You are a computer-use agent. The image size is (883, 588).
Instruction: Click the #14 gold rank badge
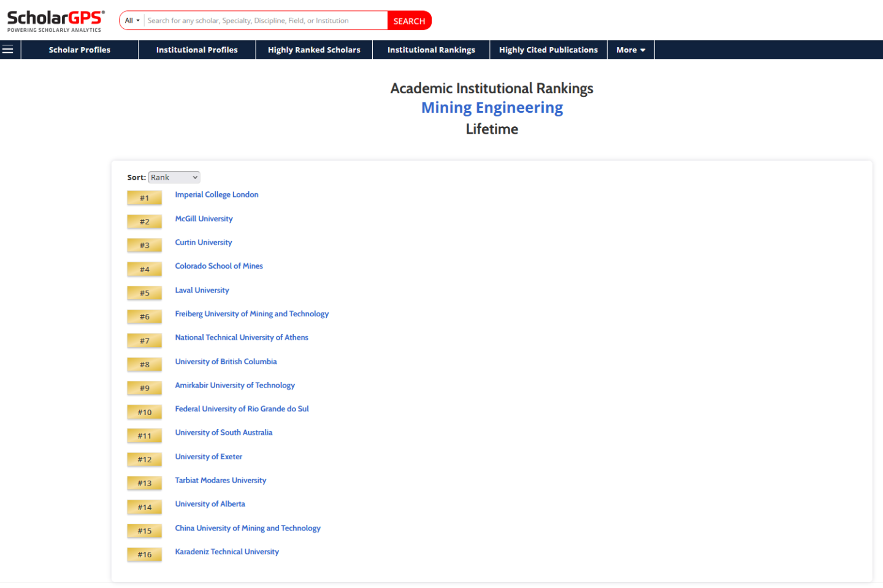click(144, 507)
